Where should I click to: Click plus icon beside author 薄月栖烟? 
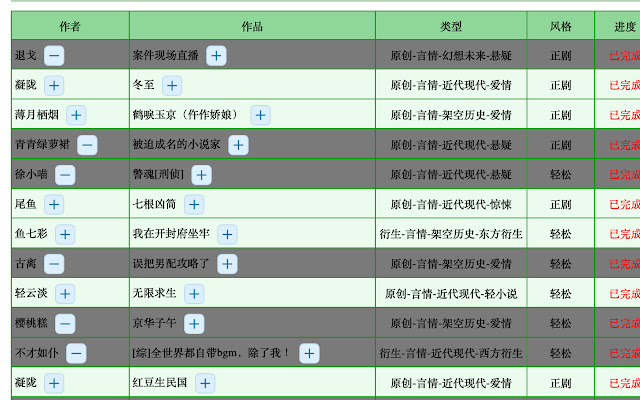[x=76, y=115]
